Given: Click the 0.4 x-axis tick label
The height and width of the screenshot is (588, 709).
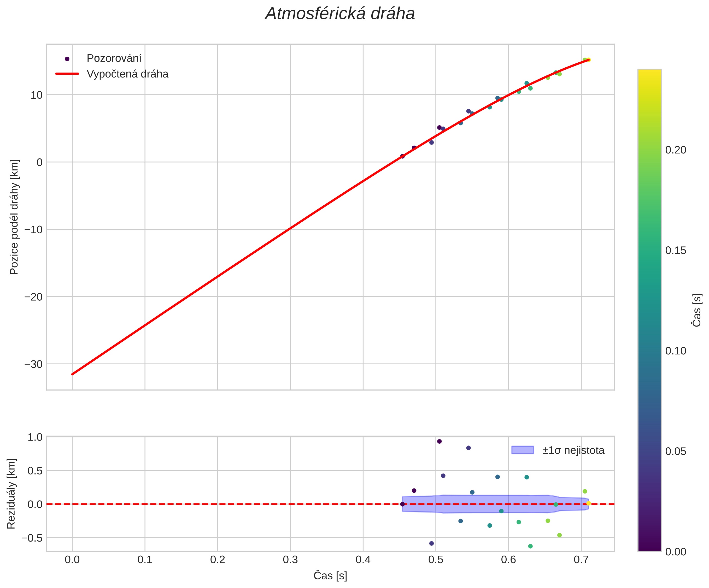Looking at the screenshot, I should (x=363, y=560).
